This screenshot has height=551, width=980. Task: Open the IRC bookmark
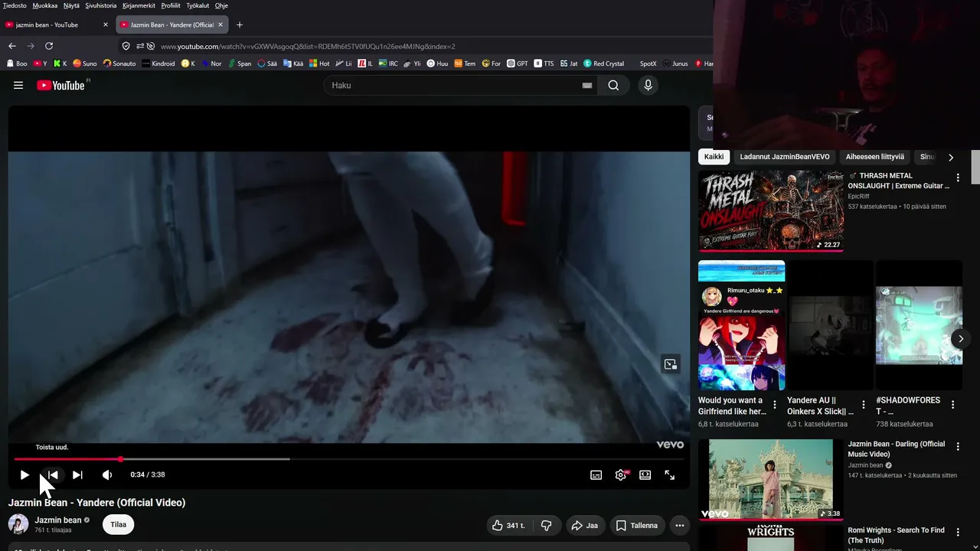[388, 64]
